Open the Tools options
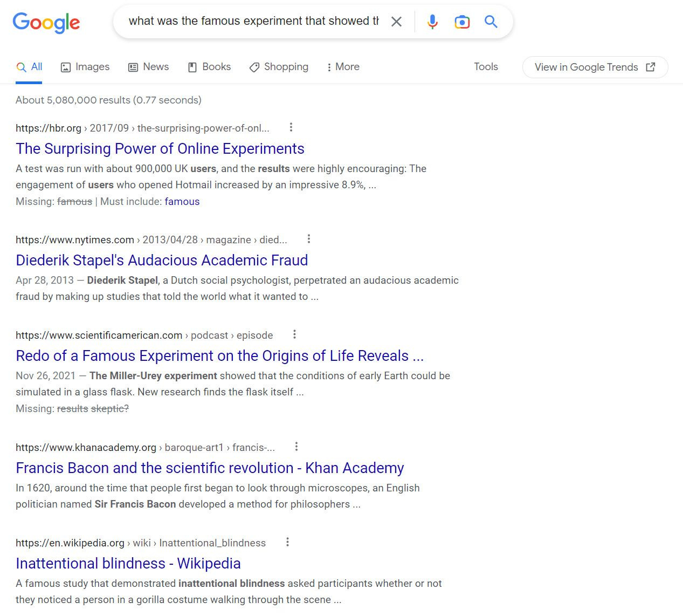The height and width of the screenshot is (616, 683). [x=486, y=67]
